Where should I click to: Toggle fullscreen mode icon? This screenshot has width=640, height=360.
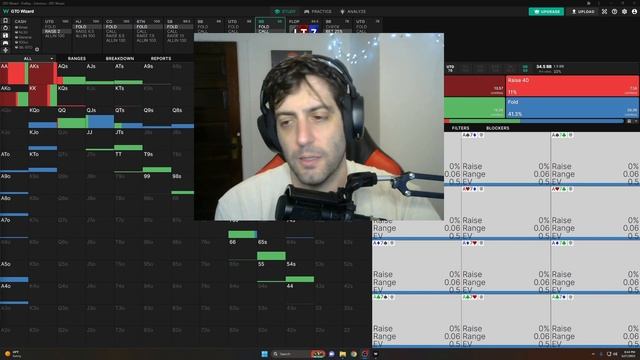[x=604, y=11]
